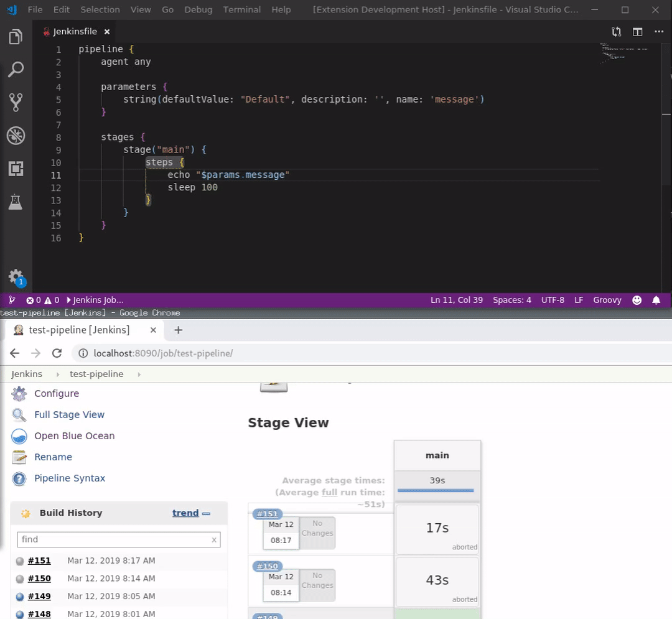Click the Pipeline Syntax help icon
672x619 pixels.
tap(19, 478)
